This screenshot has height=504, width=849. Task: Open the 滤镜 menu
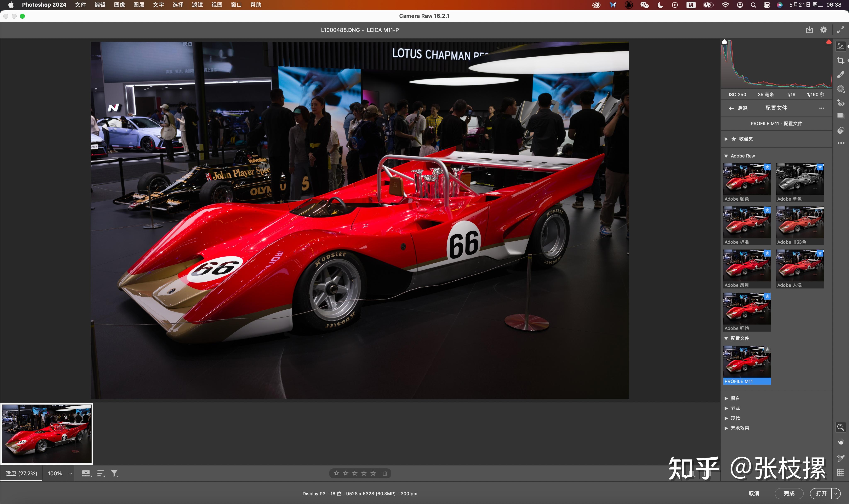coord(197,5)
